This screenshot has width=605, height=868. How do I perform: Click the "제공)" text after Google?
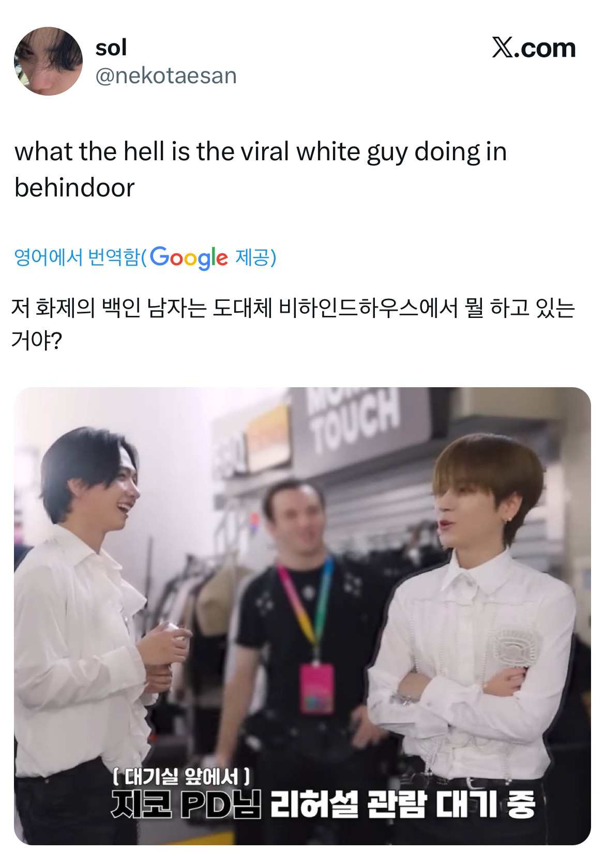point(255,257)
